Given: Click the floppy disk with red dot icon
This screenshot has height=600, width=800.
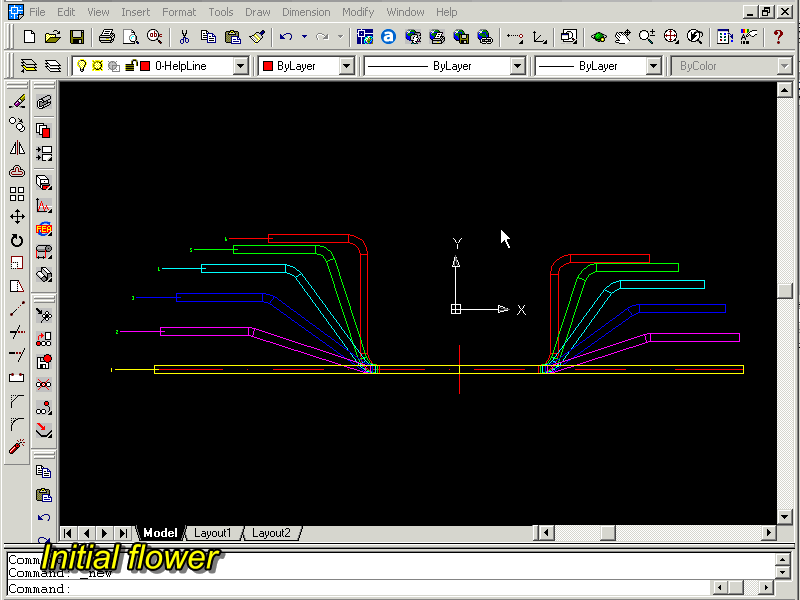Looking at the screenshot, I should coord(44,362).
